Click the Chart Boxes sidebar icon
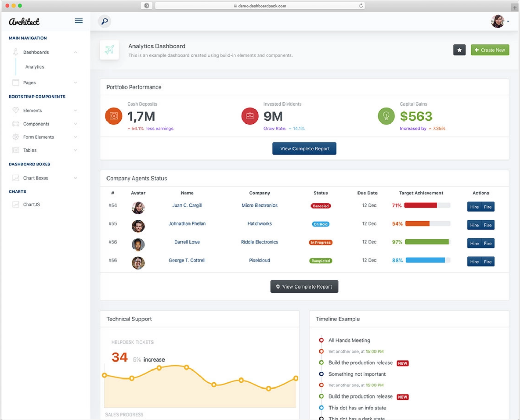This screenshot has width=520, height=420. 16,178
